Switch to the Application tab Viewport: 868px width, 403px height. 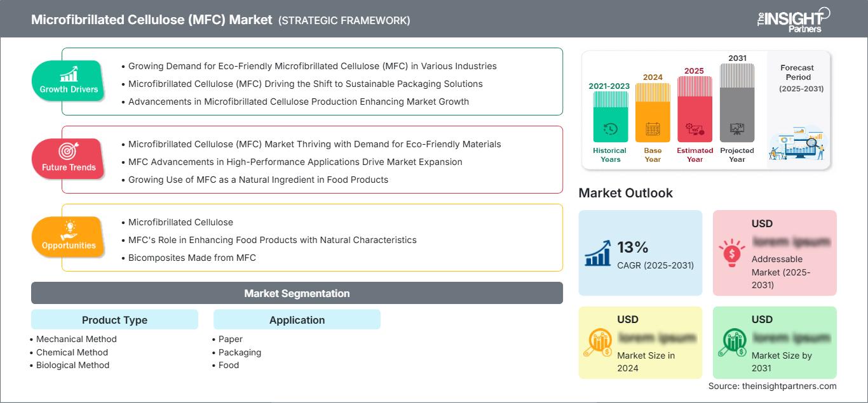[x=297, y=320]
